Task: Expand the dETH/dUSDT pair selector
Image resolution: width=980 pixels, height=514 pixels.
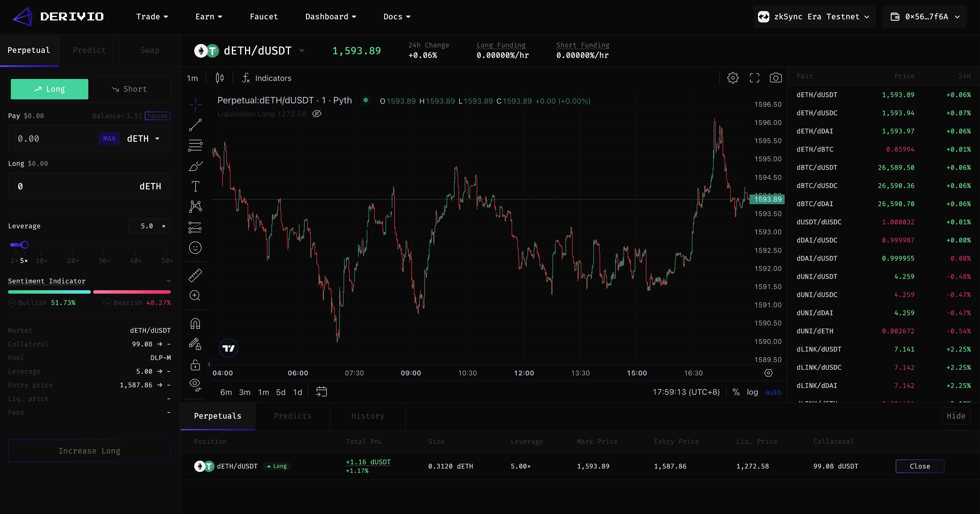Action: tap(302, 51)
